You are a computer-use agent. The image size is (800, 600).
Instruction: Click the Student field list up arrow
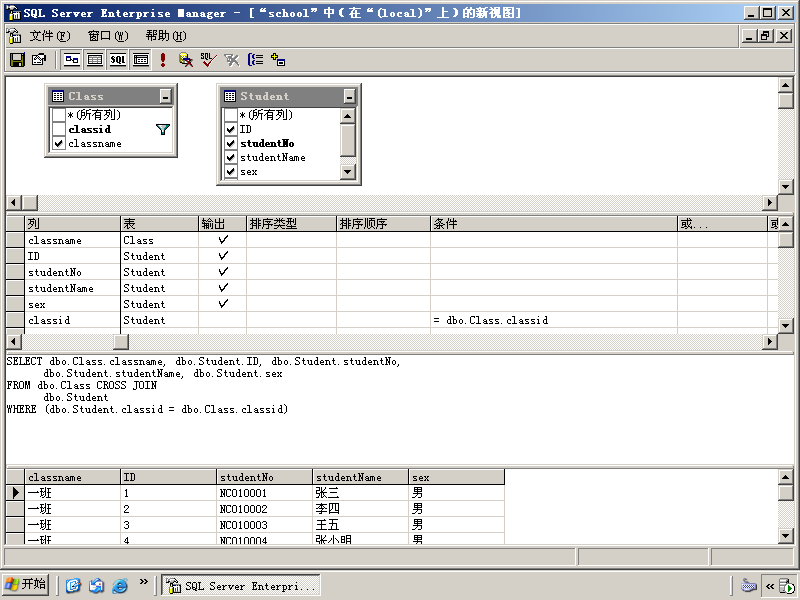[347, 116]
